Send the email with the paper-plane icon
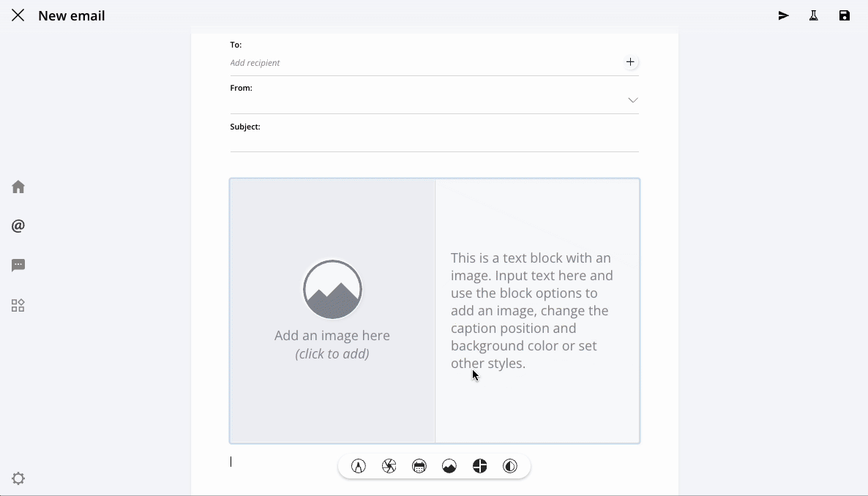Viewport: 868px width, 496px height. point(783,15)
